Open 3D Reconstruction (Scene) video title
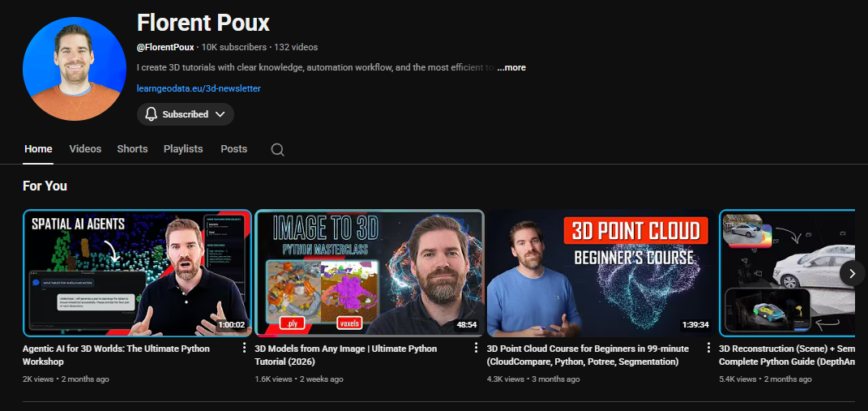Image resolution: width=868 pixels, height=411 pixels. 787,355
